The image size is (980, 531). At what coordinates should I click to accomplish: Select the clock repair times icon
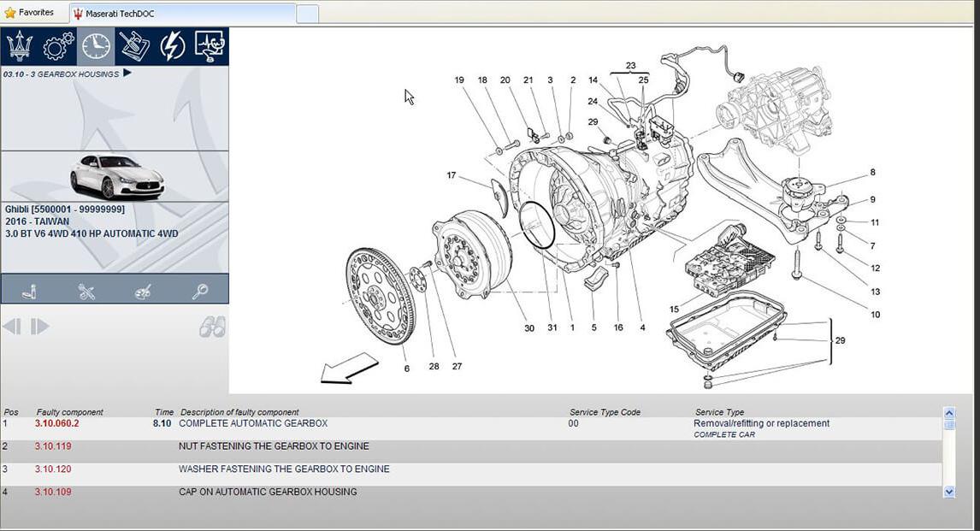[96, 46]
